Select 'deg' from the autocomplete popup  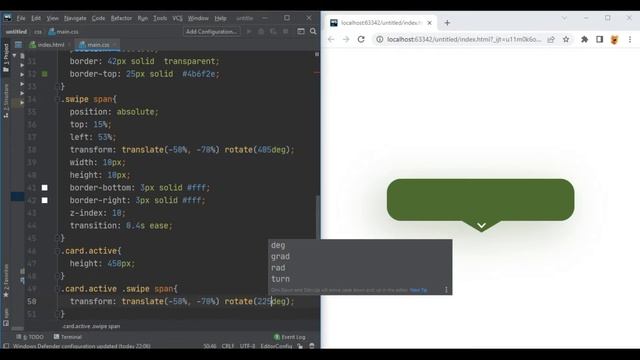[360, 245]
